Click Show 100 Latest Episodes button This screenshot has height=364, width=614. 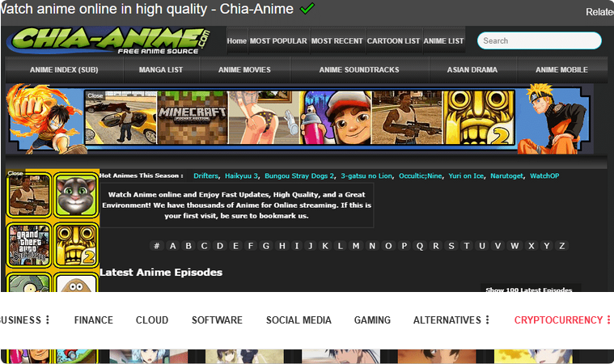[x=531, y=289]
